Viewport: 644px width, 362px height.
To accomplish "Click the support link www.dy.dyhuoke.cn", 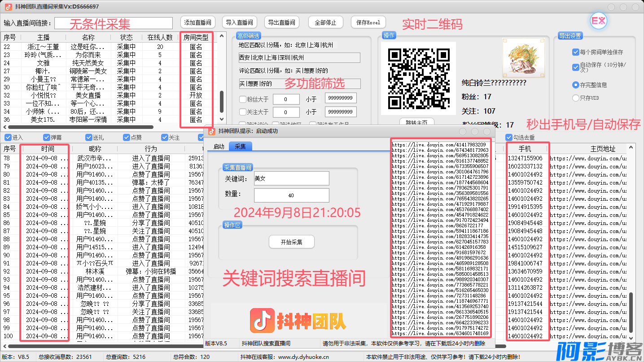I will 304,357.
